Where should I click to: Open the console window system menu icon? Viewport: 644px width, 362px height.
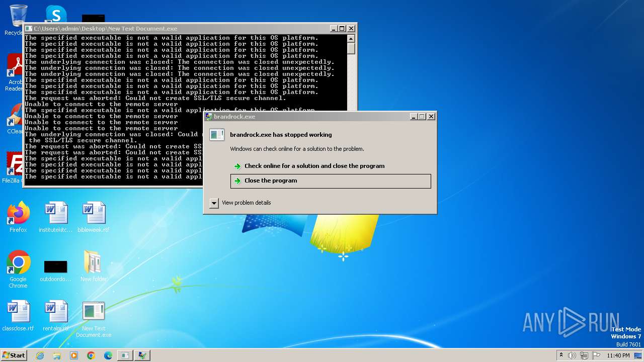tap(29, 29)
